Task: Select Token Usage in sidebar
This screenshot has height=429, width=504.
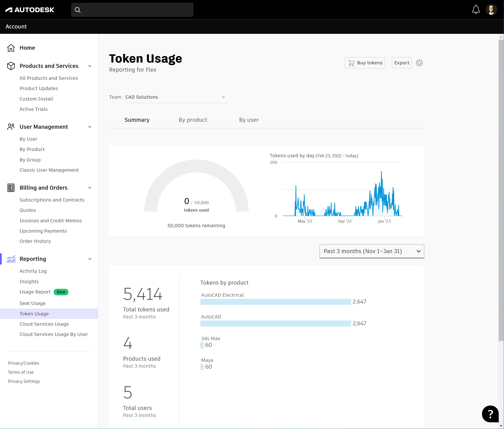Action: click(49, 314)
